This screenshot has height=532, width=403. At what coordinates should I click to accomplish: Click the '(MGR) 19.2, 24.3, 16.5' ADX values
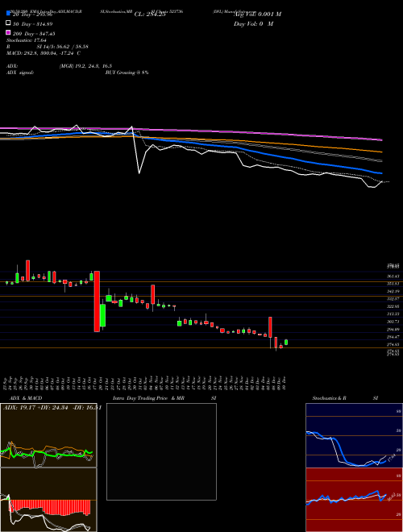pyautogui.click(x=85, y=66)
